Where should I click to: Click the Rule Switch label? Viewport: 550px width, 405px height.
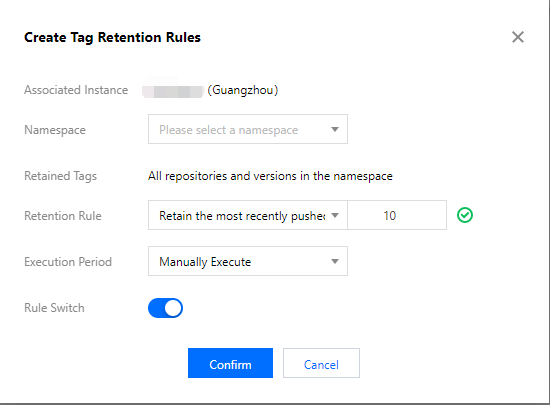pos(54,308)
